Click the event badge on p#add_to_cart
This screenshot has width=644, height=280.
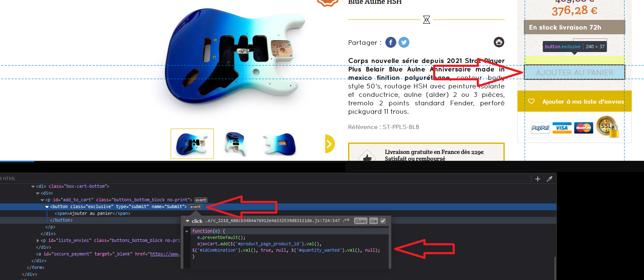(201, 200)
